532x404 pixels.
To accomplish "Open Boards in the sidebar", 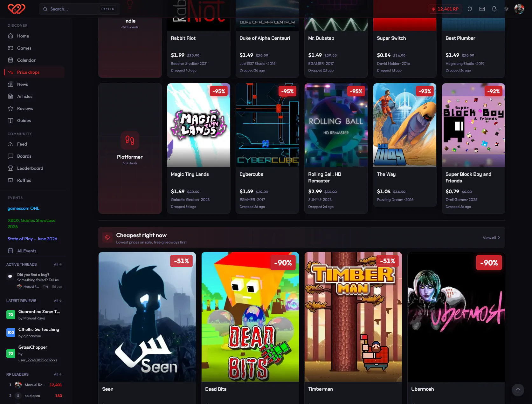I will click(x=34, y=156).
